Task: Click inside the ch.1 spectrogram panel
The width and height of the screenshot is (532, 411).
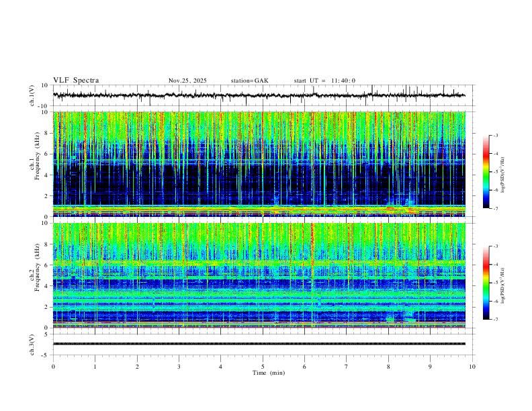Action: tap(259, 164)
